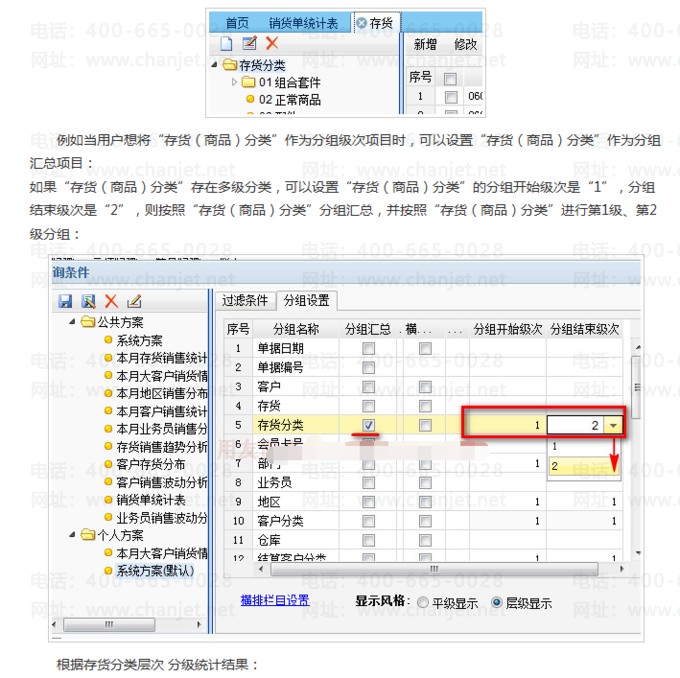The image size is (680, 678).
Task: Tick the header checkbox beside 序号 in inventory list
Action: coord(451,79)
